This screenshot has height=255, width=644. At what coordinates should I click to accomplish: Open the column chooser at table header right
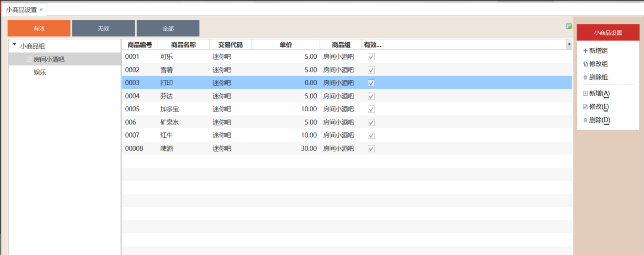(569, 44)
